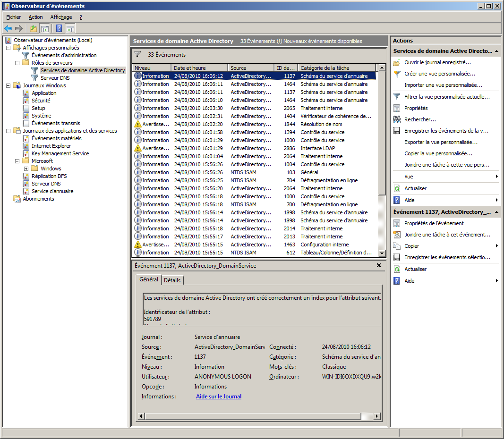Open the 'Affichage' menu
The height and width of the screenshot is (439, 504).
[x=61, y=17]
